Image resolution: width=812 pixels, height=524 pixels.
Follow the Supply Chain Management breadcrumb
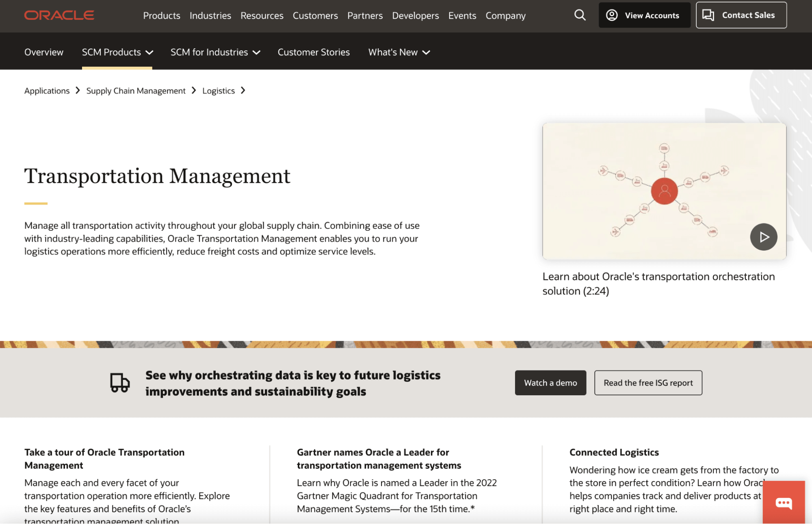pos(136,91)
